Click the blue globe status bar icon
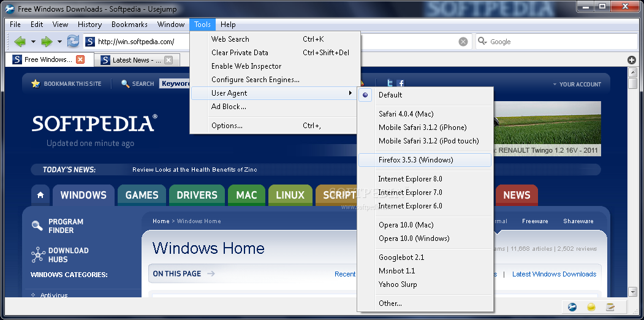 click(572, 307)
